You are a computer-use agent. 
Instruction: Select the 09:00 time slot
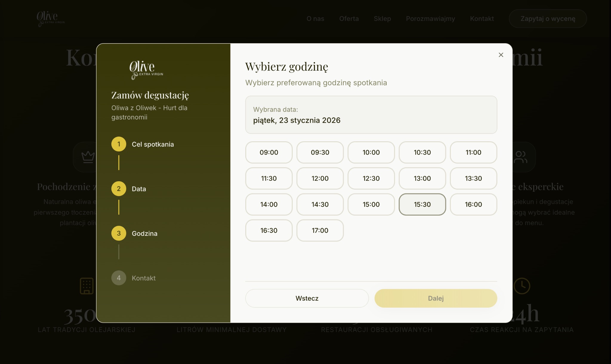pos(269,152)
